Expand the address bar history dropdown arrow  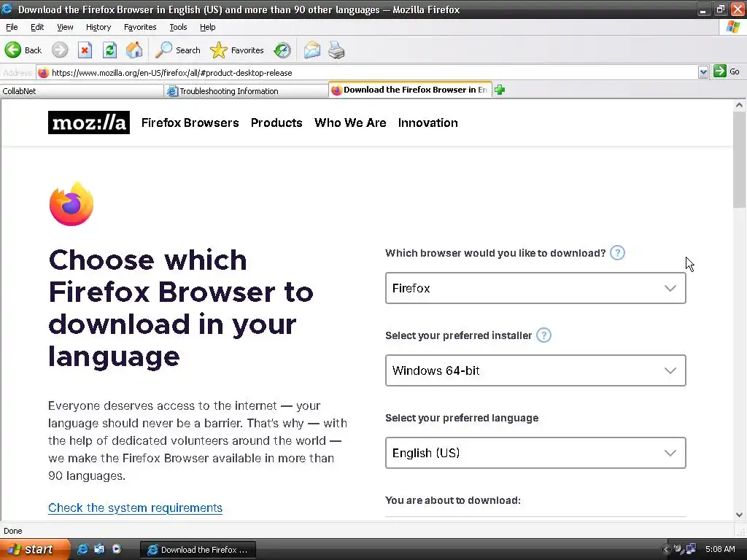(x=703, y=72)
